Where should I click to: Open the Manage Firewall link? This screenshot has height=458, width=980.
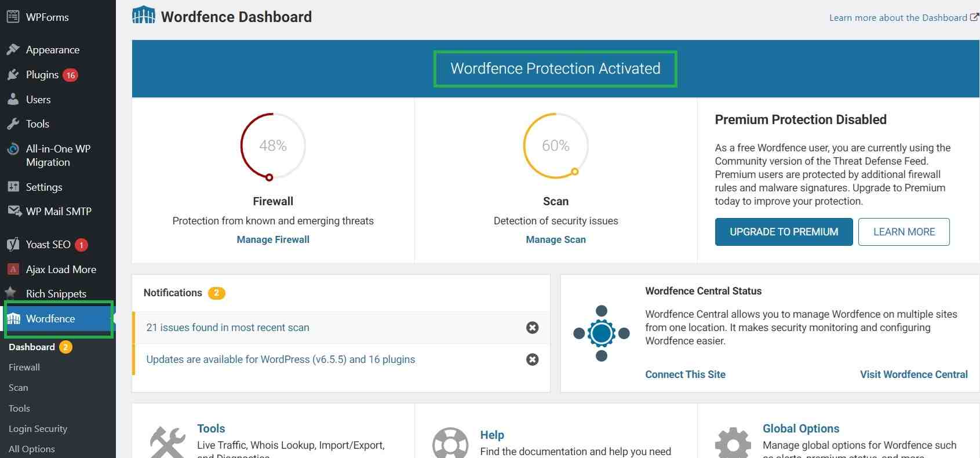point(273,239)
